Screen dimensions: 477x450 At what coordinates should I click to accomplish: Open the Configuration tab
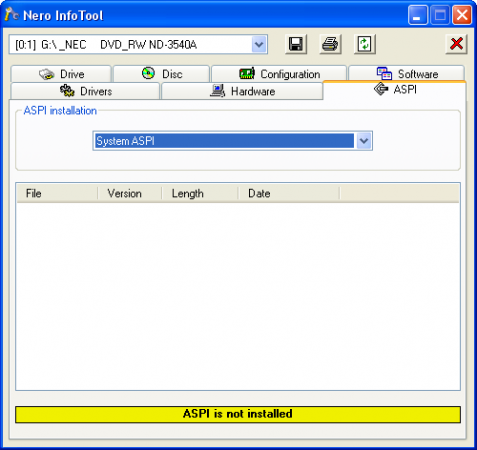click(x=279, y=74)
